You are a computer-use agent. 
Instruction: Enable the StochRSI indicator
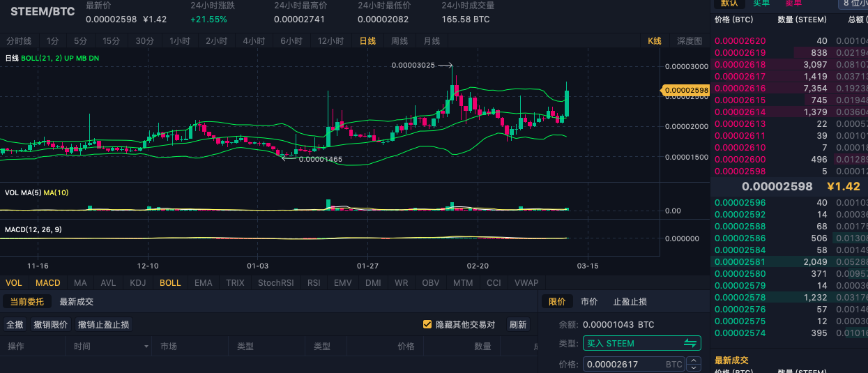[277, 282]
